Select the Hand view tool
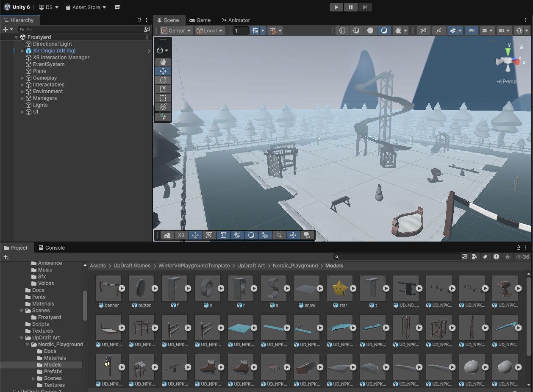 click(163, 62)
